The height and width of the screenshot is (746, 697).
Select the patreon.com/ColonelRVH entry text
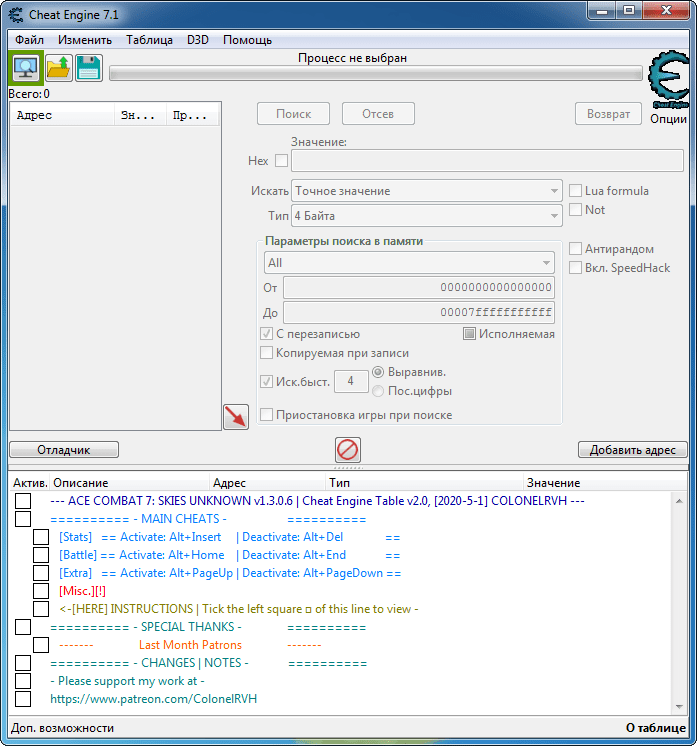[x=154, y=699]
